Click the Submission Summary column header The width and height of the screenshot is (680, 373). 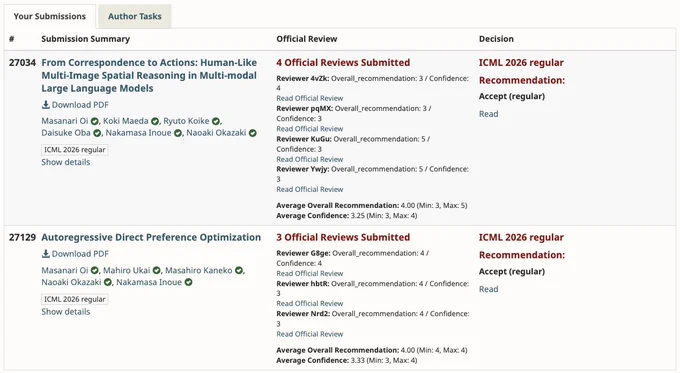point(85,39)
